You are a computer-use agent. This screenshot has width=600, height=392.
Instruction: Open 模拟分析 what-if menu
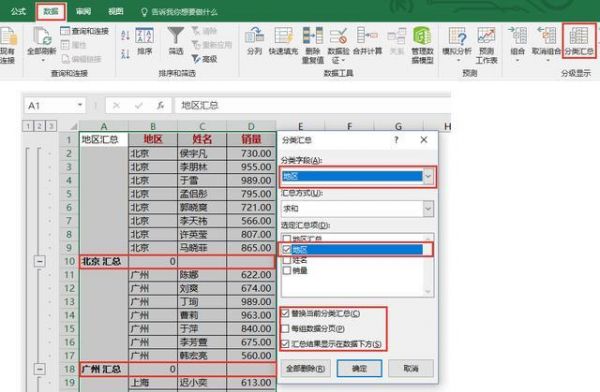pyautogui.click(x=457, y=41)
